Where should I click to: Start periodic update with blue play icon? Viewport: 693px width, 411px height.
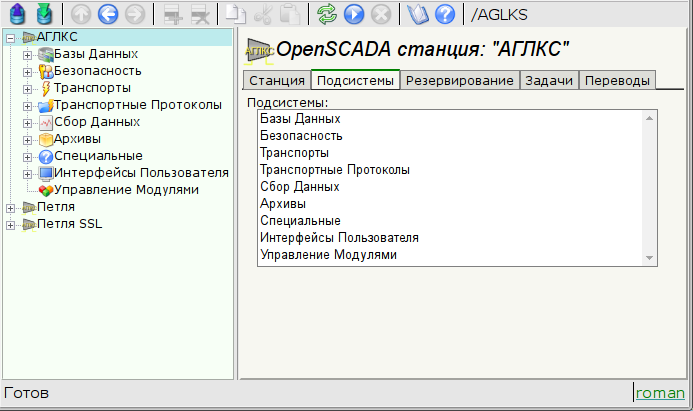click(353, 14)
